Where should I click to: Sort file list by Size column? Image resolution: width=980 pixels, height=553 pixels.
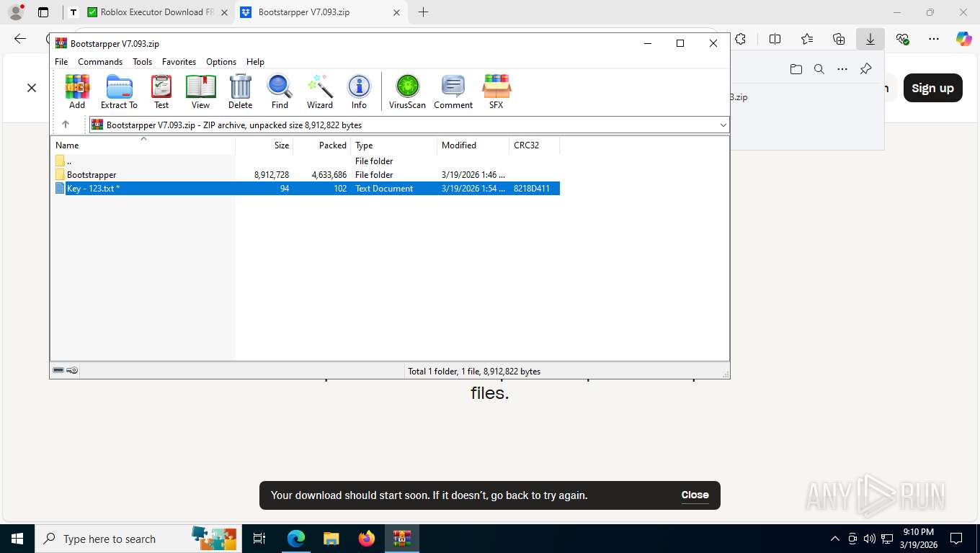pyautogui.click(x=264, y=145)
